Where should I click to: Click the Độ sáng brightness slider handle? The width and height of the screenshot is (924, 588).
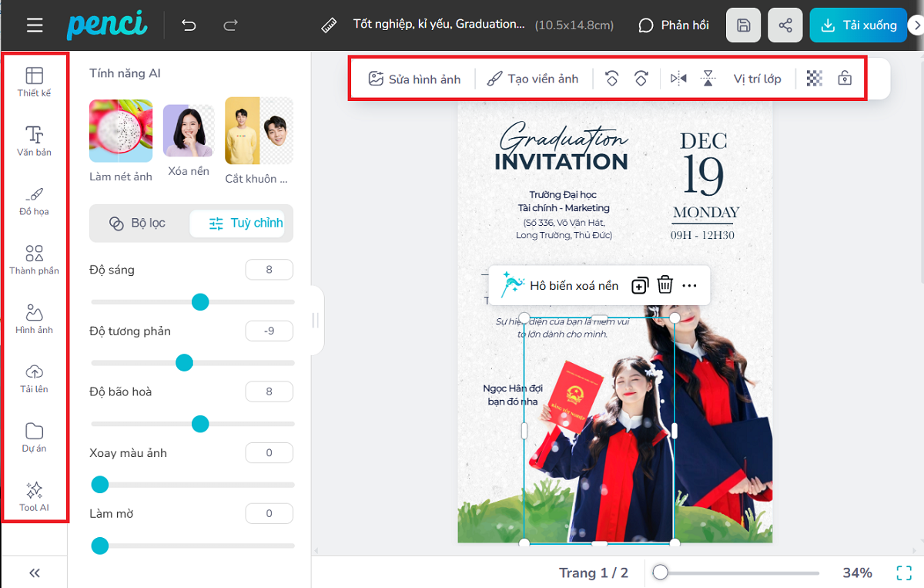tap(200, 302)
